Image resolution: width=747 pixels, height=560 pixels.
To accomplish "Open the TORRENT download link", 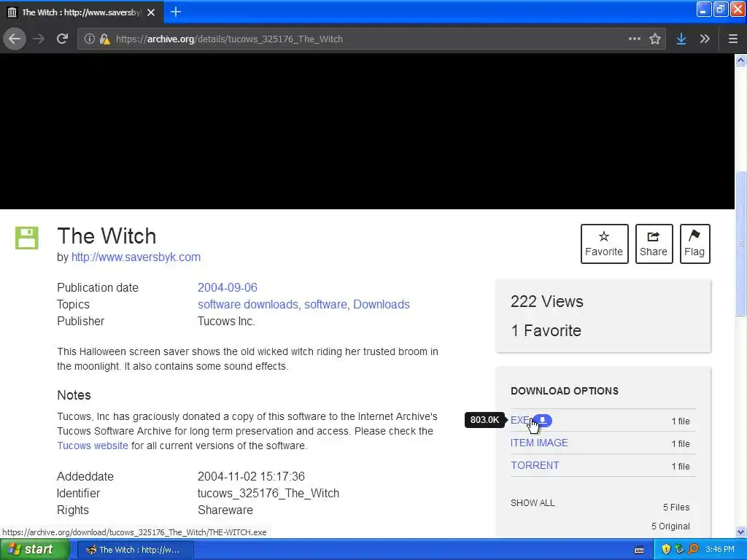I will coord(535,465).
